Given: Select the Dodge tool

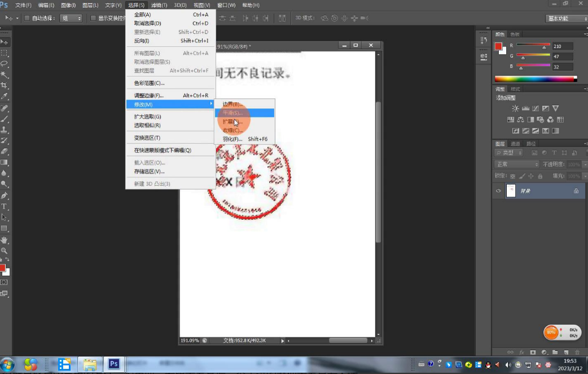Looking at the screenshot, I should pyautogui.click(x=5, y=184).
